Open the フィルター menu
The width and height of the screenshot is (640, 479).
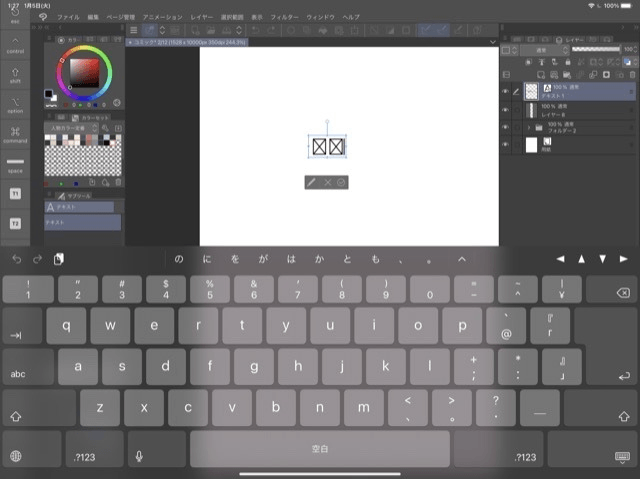284,17
